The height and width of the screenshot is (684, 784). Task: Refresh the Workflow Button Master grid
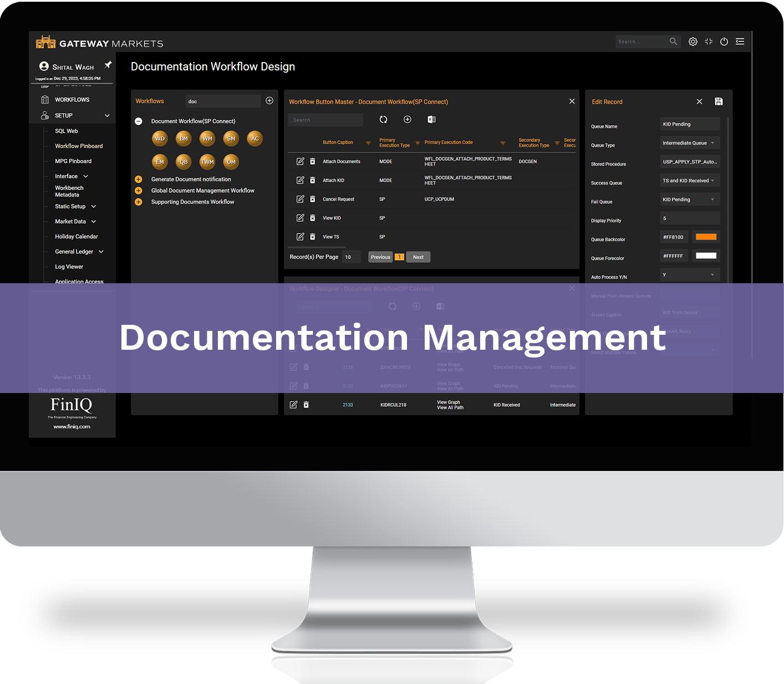383,119
